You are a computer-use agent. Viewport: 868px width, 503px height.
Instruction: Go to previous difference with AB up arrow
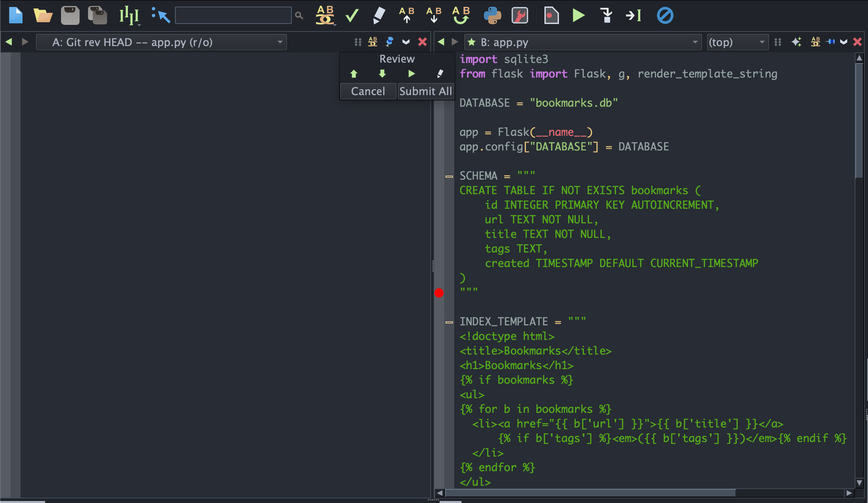[x=406, y=15]
